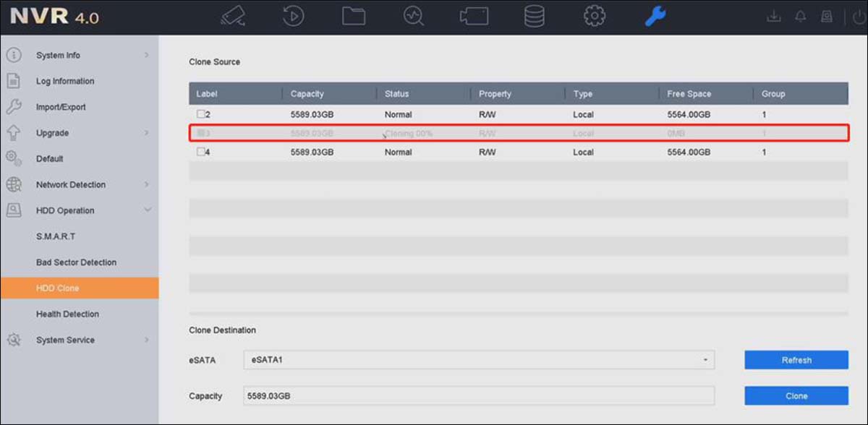The image size is (868, 425).
Task: Open the Smart Analysis magnifier icon
Action: tap(413, 15)
